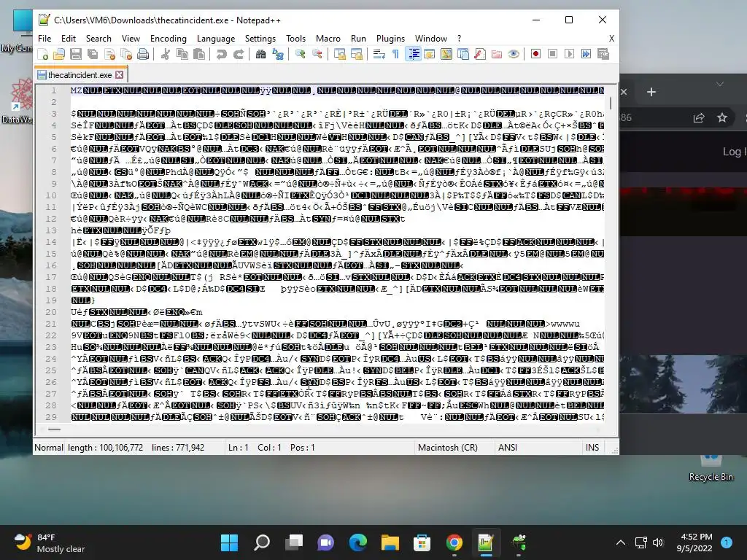The width and height of the screenshot is (747, 560).
Task: Click the Stop recording macro button
Action: (553, 54)
